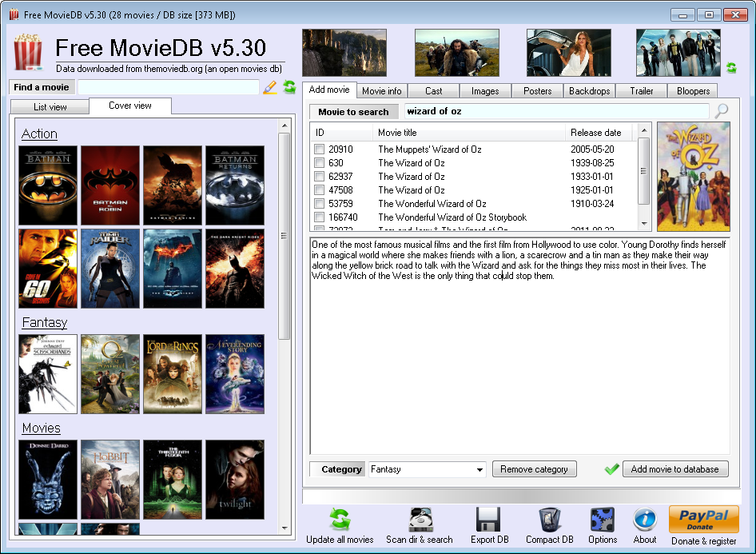Click the Compact DB icon
Image resolution: width=756 pixels, height=554 pixels.
pyautogui.click(x=550, y=520)
